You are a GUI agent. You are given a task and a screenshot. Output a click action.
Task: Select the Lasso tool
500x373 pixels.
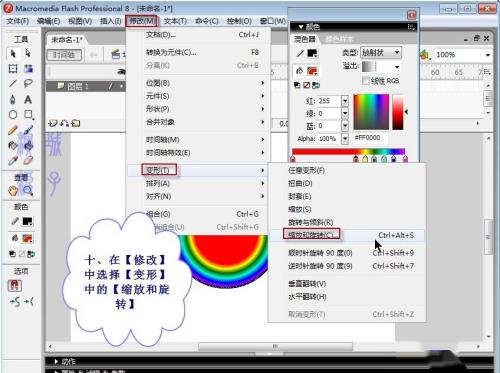pos(28,83)
